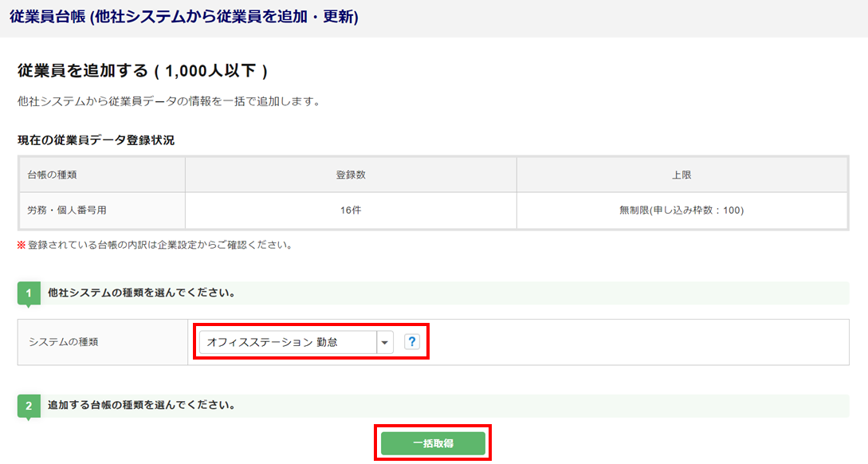Click the red-asterisk note about 企業設定
Viewport: 868px width, 464px height.
[155, 245]
